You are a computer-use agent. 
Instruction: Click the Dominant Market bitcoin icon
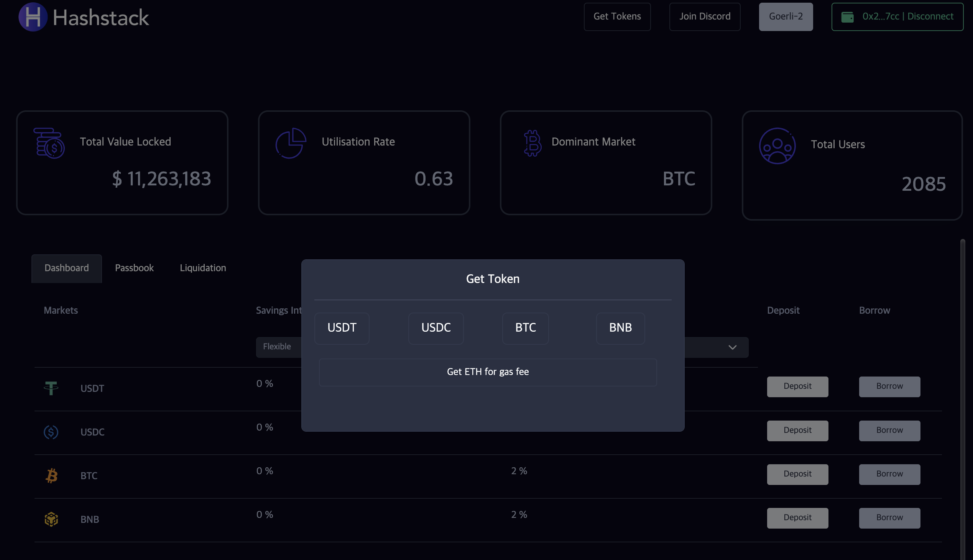(x=532, y=143)
